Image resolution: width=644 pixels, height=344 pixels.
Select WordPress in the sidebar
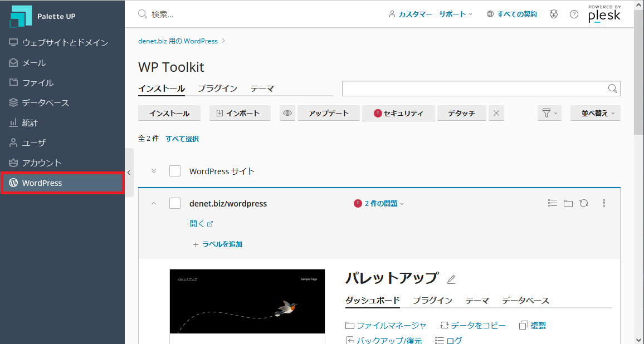[x=62, y=183]
